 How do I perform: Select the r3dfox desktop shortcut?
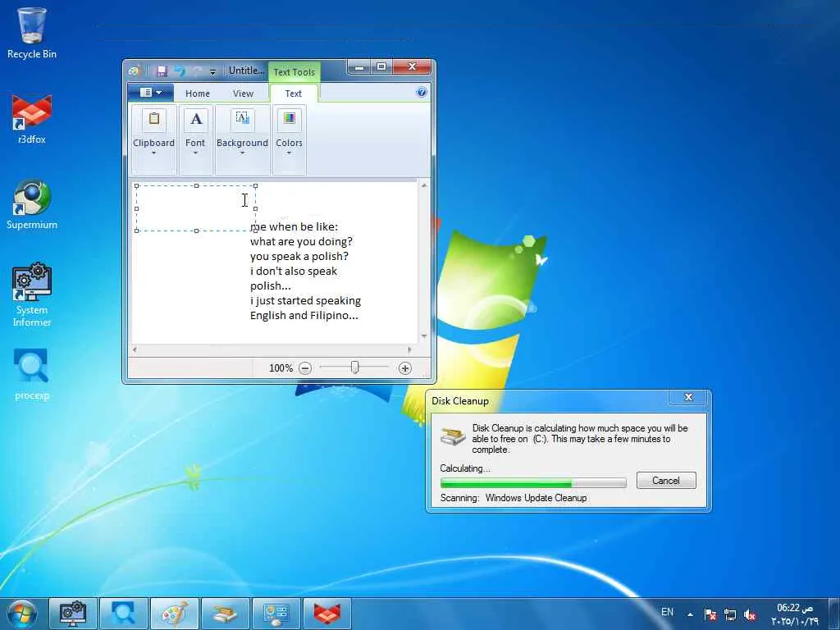coord(32,120)
